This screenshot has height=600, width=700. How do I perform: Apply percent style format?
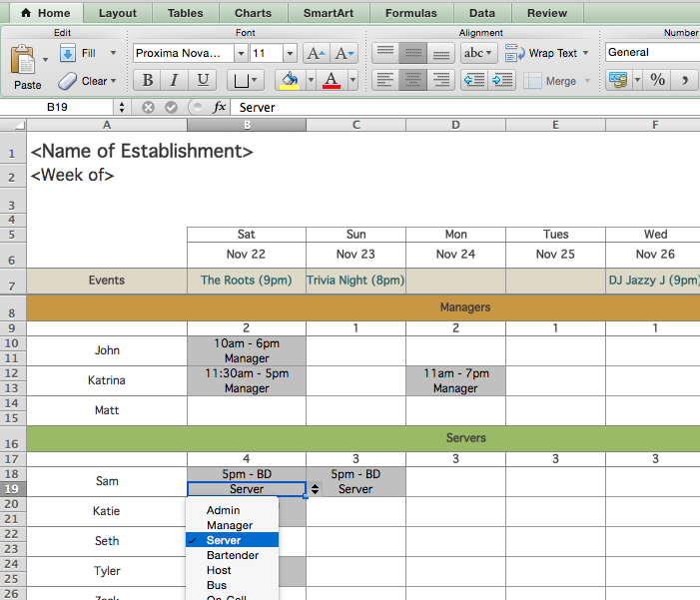tap(657, 80)
